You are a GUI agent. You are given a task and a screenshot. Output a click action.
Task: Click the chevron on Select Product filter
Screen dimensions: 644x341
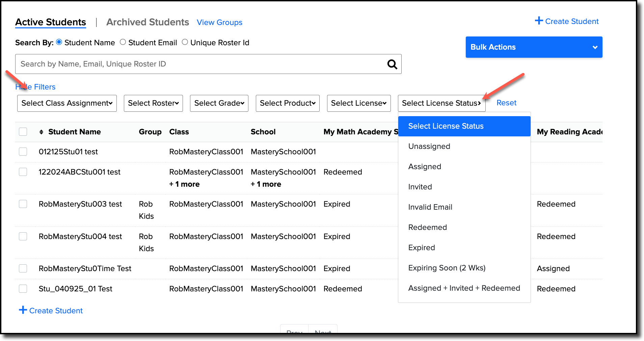tap(314, 103)
